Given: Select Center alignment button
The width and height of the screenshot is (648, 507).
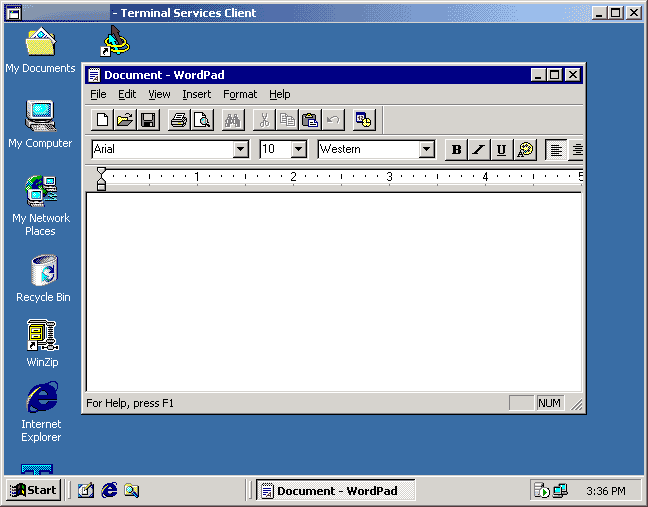Looking at the screenshot, I should pos(577,150).
